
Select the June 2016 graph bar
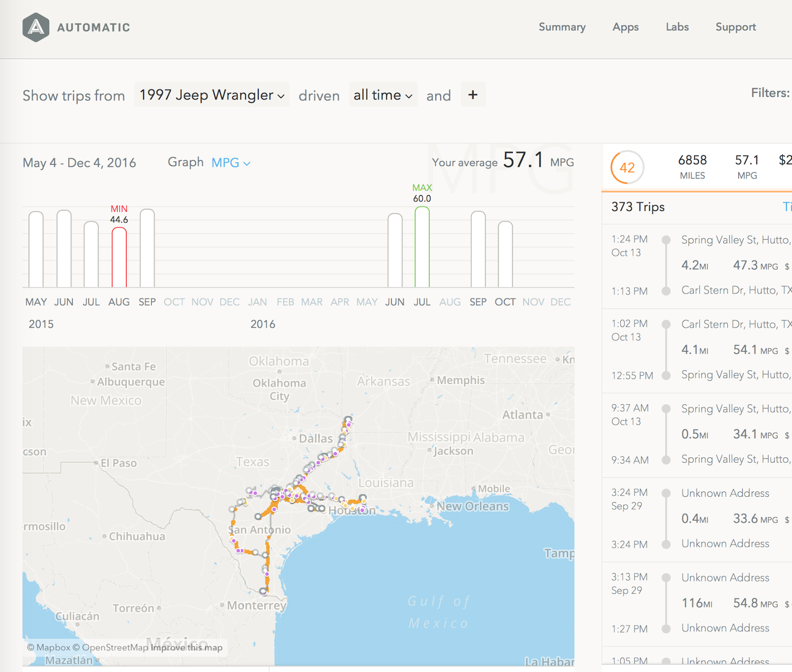[x=395, y=250]
